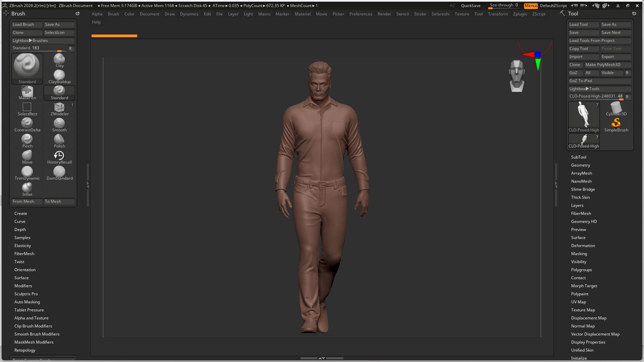Select the Polish brush

(x=59, y=141)
